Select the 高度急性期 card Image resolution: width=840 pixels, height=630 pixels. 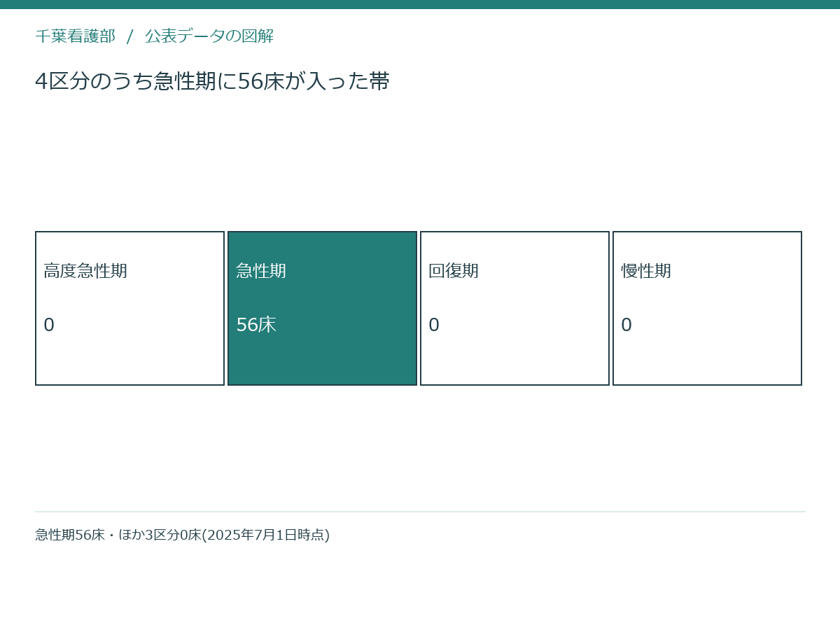[x=129, y=308]
